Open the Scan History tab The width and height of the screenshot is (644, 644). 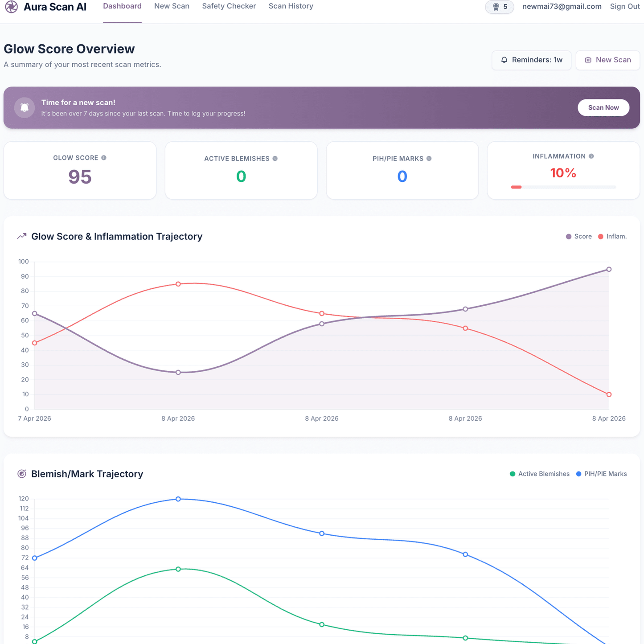[x=291, y=6]
